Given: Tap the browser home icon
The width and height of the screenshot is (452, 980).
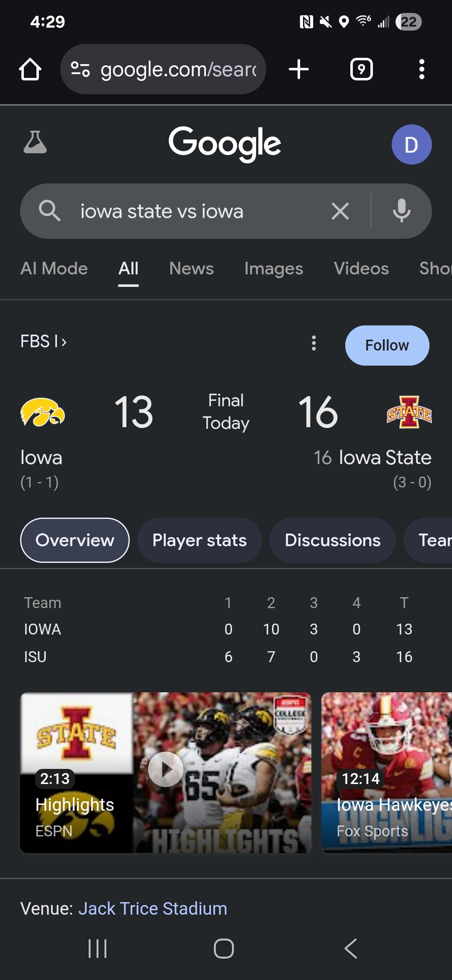Looking at the screenshot, I should (30, 69).
